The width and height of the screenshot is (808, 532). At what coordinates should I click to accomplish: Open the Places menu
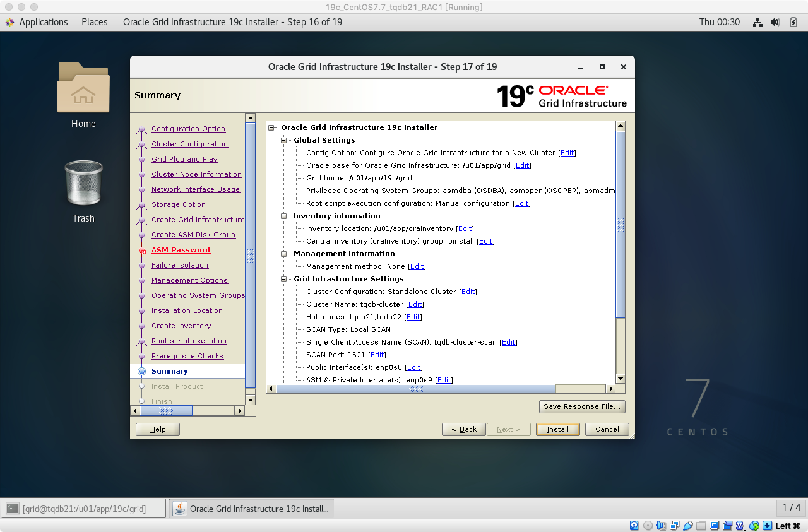coord(95,22)
